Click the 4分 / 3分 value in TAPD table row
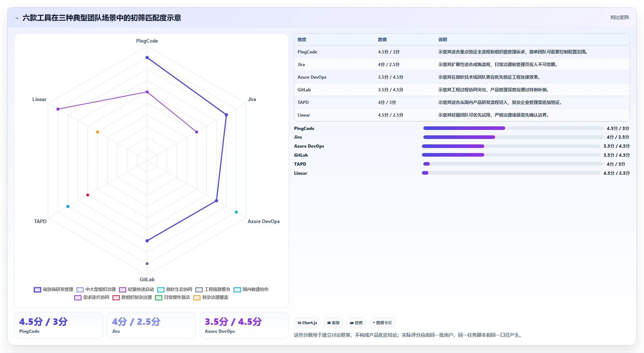644x353 pixels. click(x=387, y=103)
